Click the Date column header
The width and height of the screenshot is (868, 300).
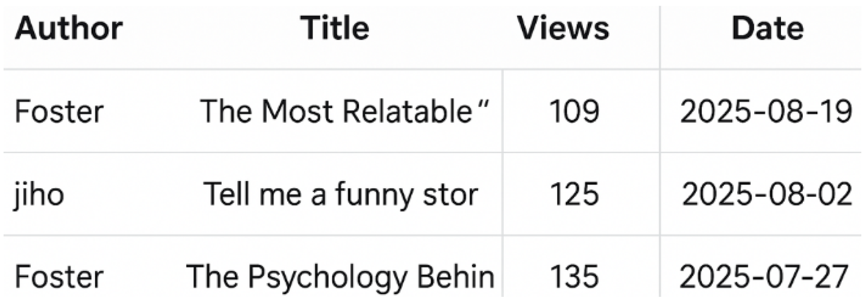767,29
